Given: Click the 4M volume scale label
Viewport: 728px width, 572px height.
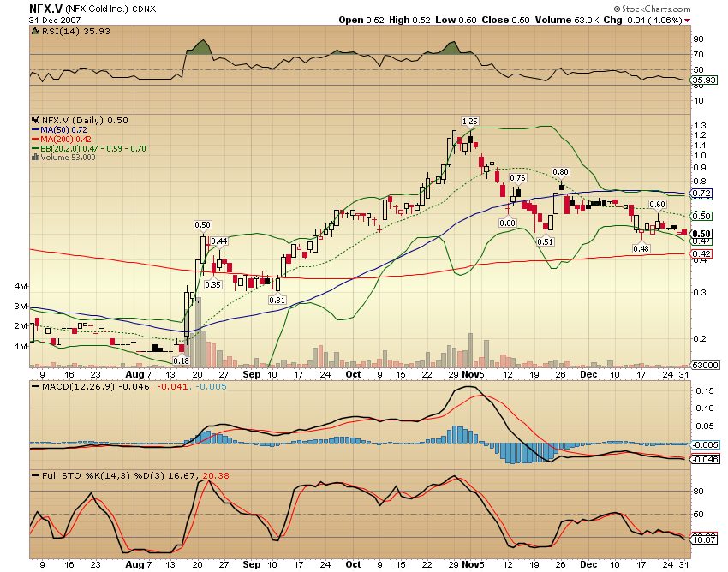Looking at the screenshot, I should point(21,287).
